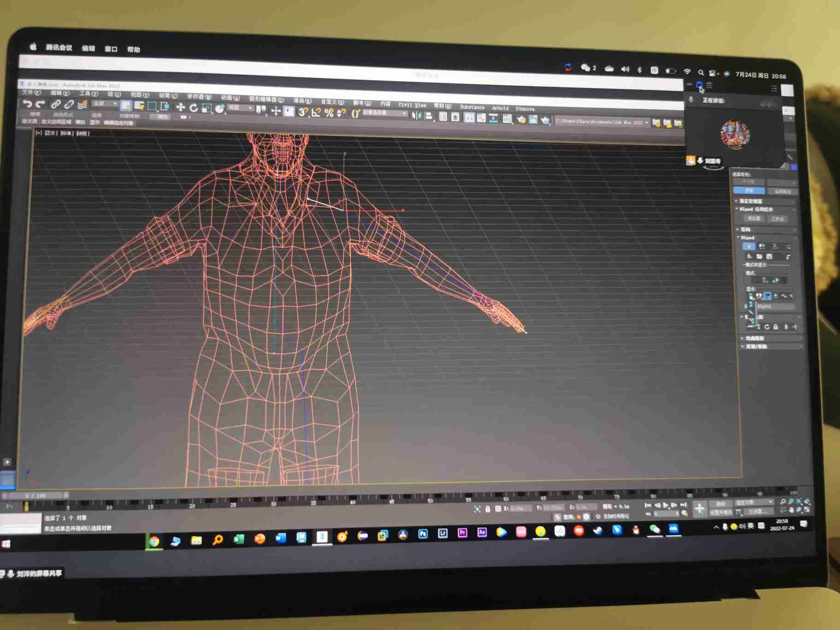Toggle the 3D Snaps button

point(303,111)
